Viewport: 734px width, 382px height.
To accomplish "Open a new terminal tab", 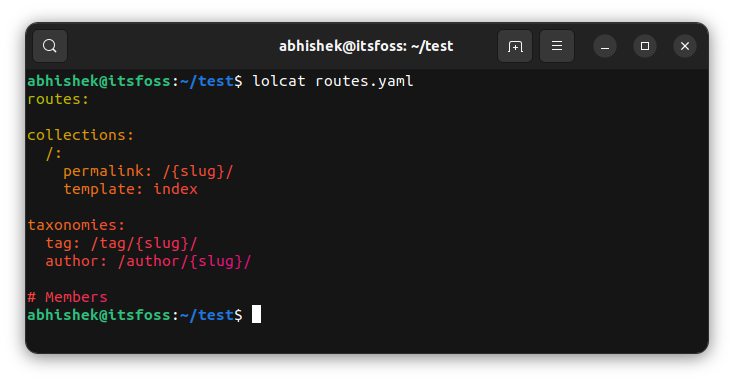I will point(515,46).
